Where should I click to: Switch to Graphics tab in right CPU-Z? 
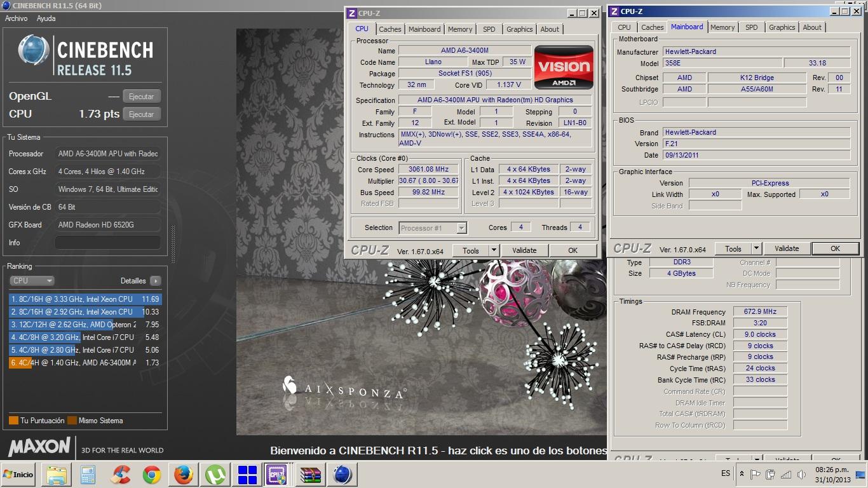pyautogui.click(x=782, y=27)
